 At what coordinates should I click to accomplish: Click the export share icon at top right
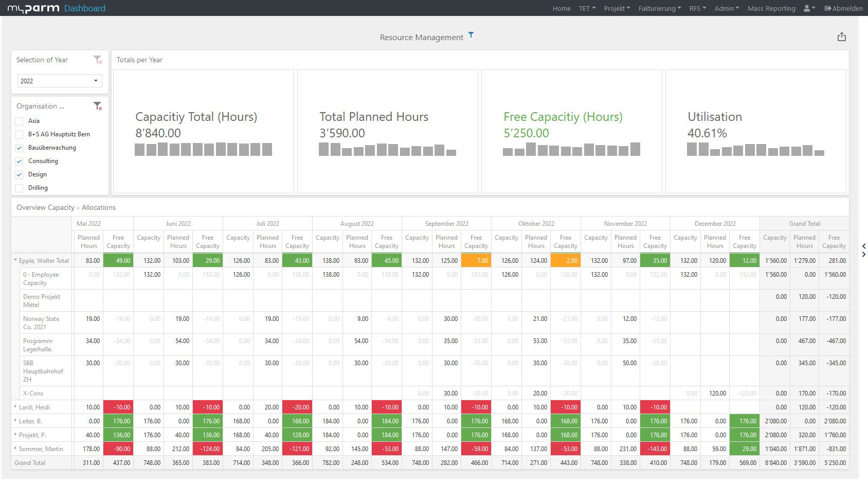(x=841, y=37)
